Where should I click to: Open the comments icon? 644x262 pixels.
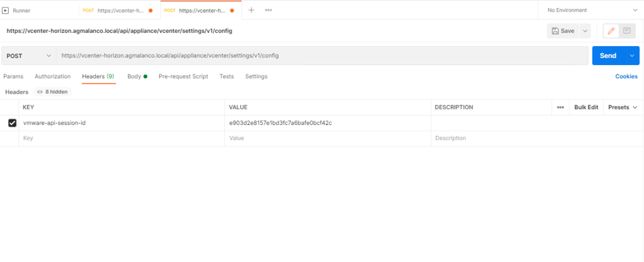pyautogui.click(x=627, y=31)
